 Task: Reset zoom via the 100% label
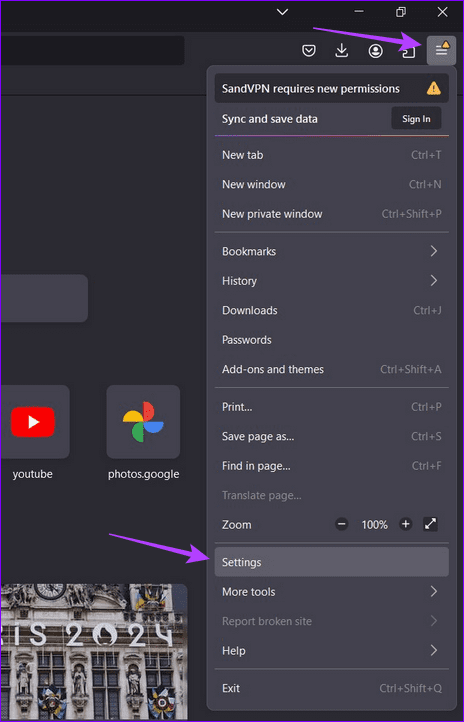point(374,524)
